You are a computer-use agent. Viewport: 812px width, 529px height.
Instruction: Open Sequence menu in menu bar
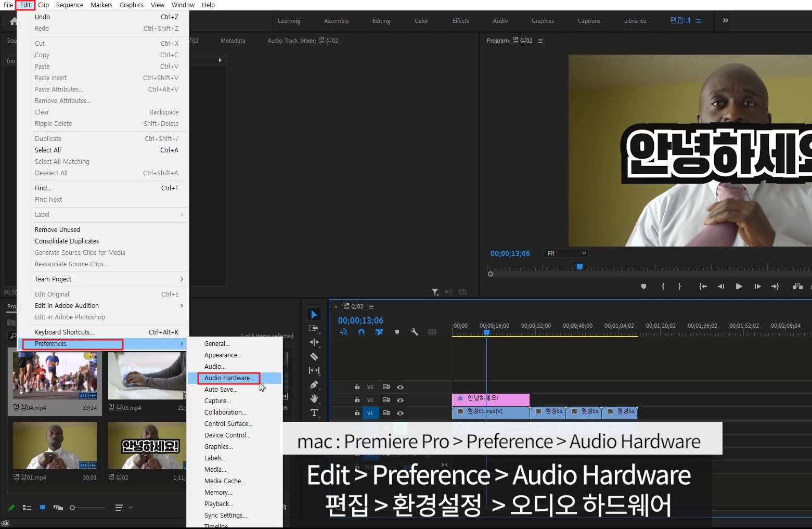point(70,5)
